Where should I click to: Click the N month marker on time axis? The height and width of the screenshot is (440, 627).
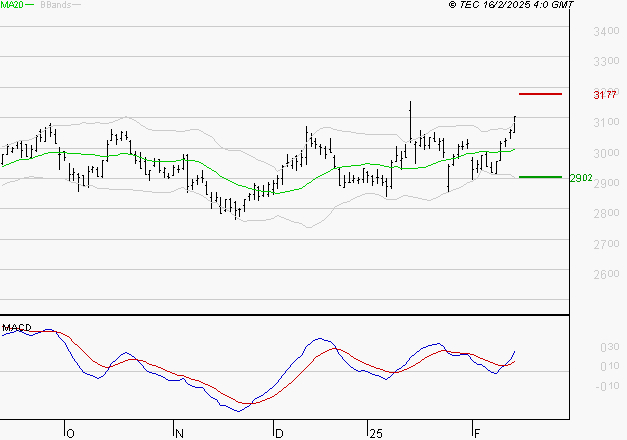click(x=179, y=434)
